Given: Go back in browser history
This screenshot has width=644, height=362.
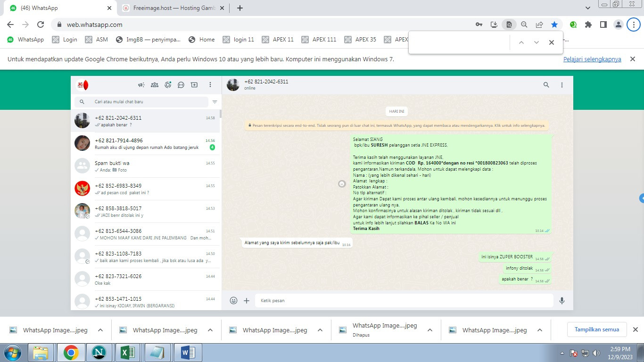Looking at the screenshot, I should 10,25.
